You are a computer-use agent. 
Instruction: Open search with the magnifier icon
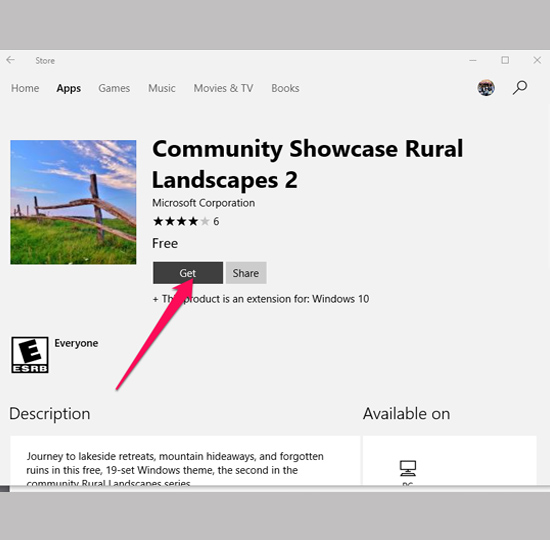pos(520,88)
